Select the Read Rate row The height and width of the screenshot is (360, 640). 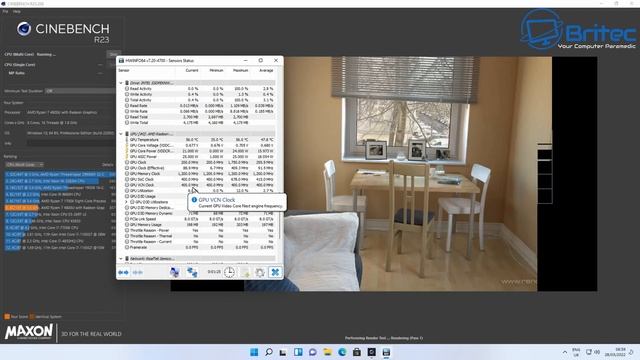[199, 105]
